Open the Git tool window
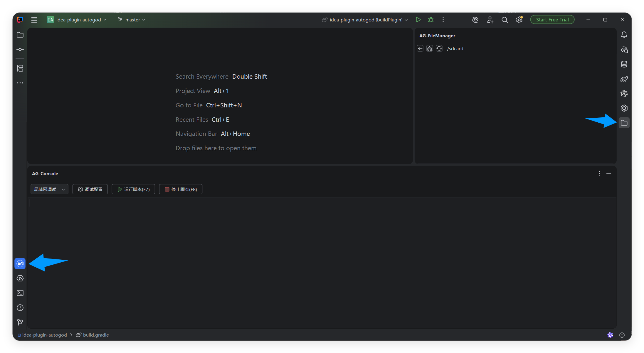This screenshot has height=353, width=644. [20, 322]
